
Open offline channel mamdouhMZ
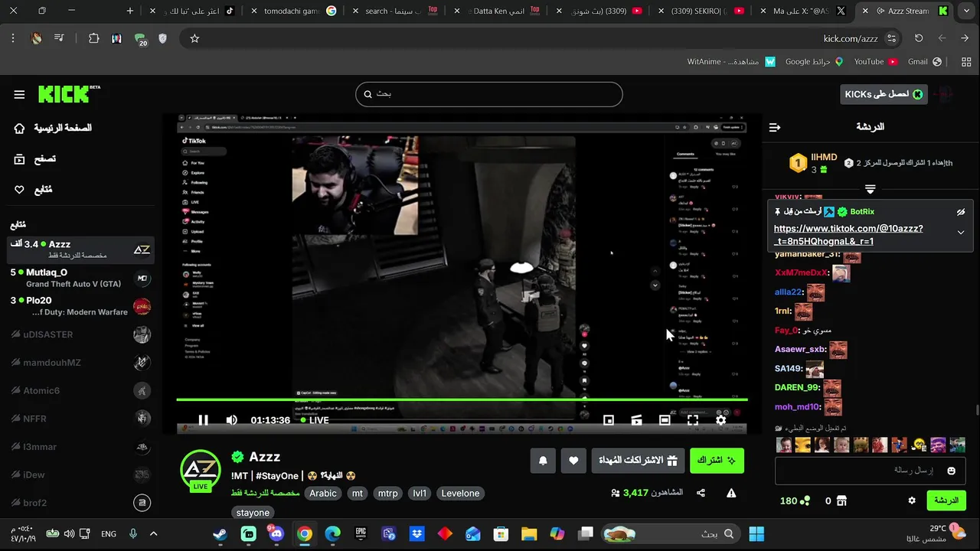click(80, 362)
